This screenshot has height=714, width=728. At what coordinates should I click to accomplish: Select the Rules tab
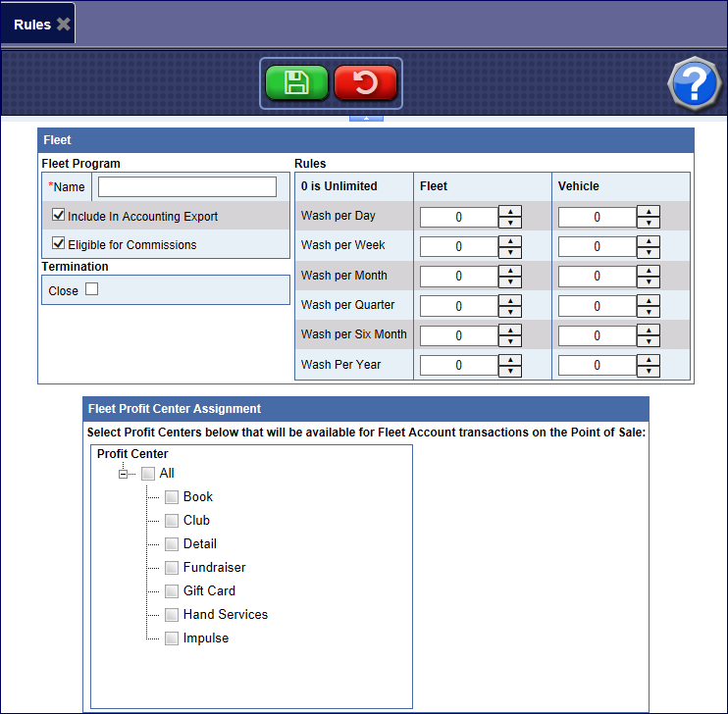click(x=31, y=25)
